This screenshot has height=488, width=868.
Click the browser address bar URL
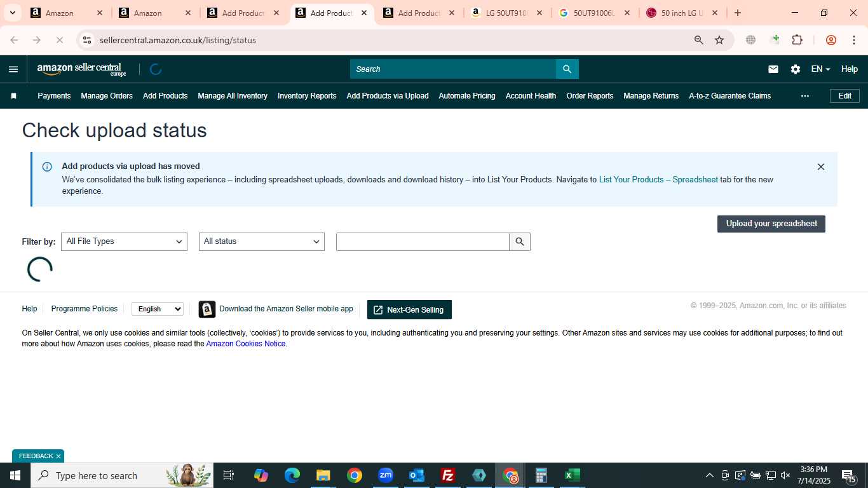click(178, 40)
